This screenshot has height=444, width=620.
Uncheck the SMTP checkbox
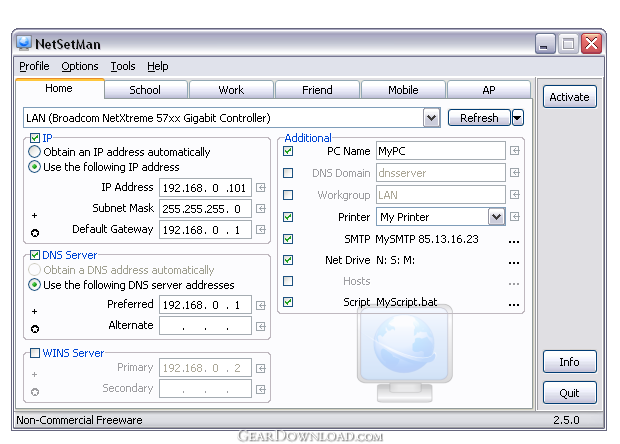[x=288, y=239]
